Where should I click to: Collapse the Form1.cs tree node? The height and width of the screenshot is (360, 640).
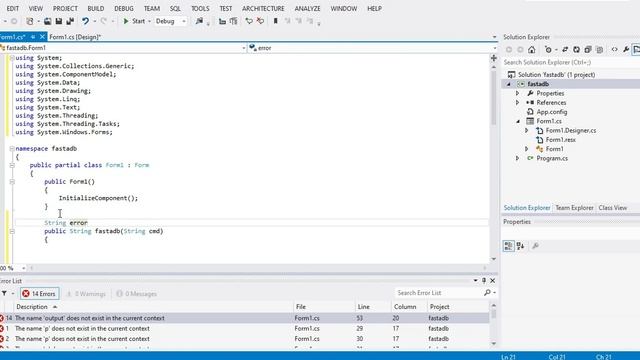pos(518,121)
